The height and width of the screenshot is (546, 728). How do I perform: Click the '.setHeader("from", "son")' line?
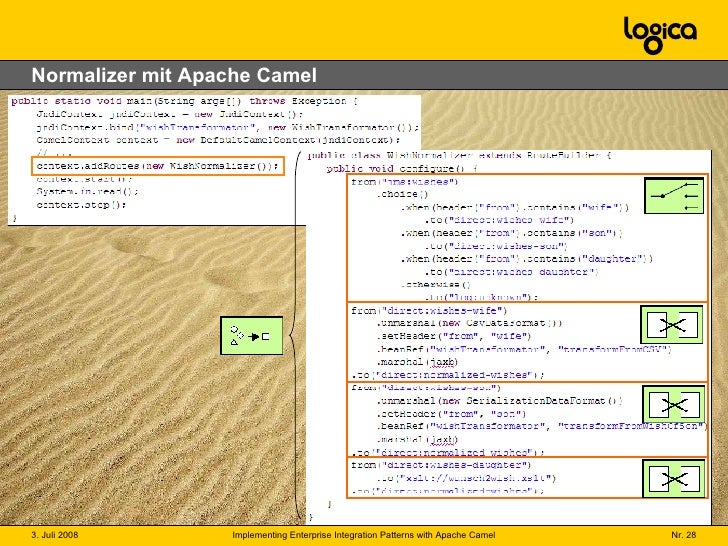[451, 413]
